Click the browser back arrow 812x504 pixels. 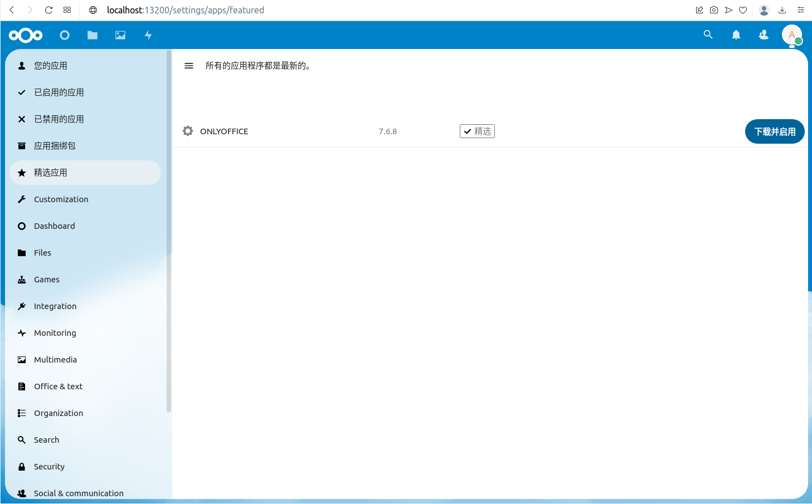pos(12,10)
